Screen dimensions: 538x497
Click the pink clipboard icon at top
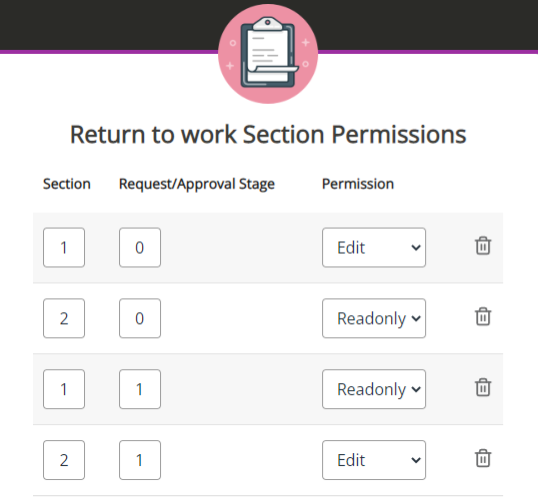click(x=268, y=54)
